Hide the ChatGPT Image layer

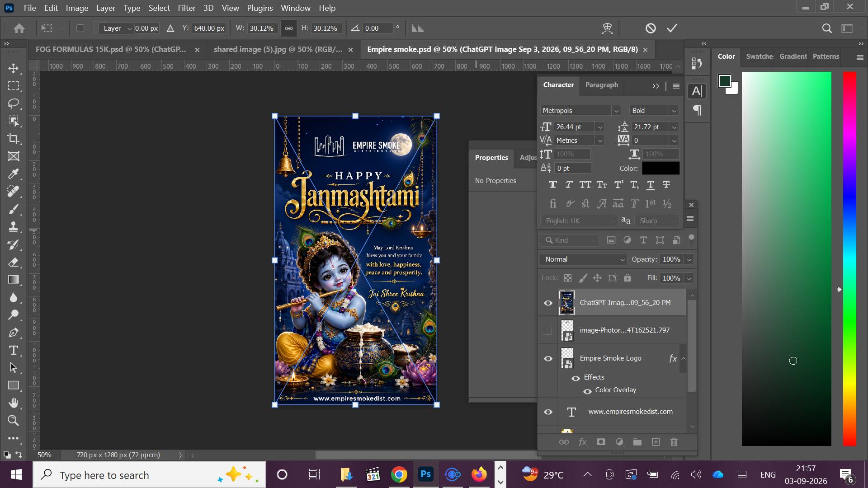click(x=548, y=303)
